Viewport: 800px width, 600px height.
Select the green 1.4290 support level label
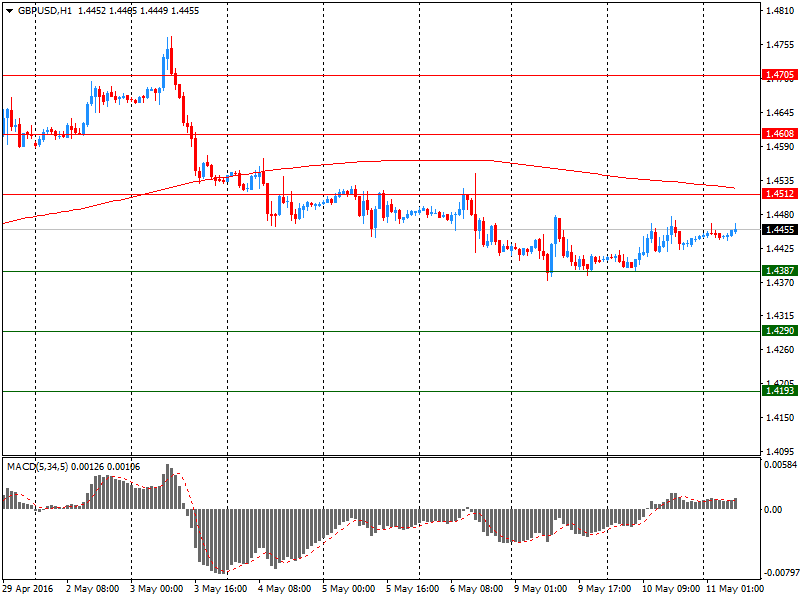coord(780,331)
